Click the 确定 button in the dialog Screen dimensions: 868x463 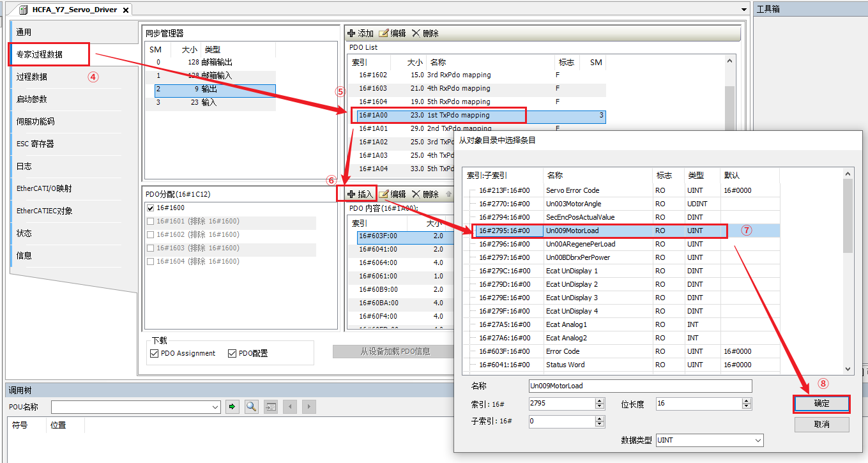click(821, 404)
